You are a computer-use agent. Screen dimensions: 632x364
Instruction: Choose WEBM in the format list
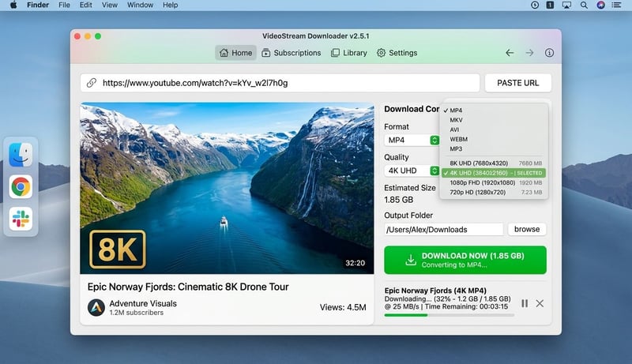click(494, 139)
